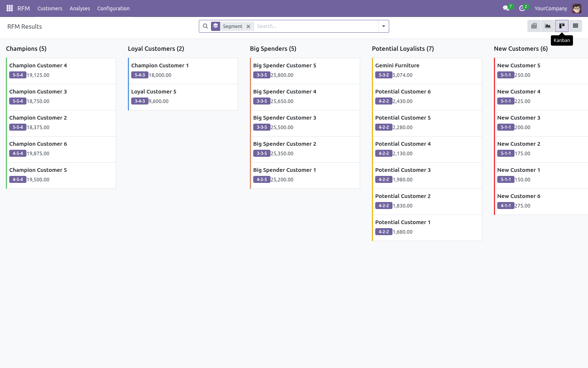Open the Champion Customer 4 card
Screen dimensions: 588x368
(61, 71)
